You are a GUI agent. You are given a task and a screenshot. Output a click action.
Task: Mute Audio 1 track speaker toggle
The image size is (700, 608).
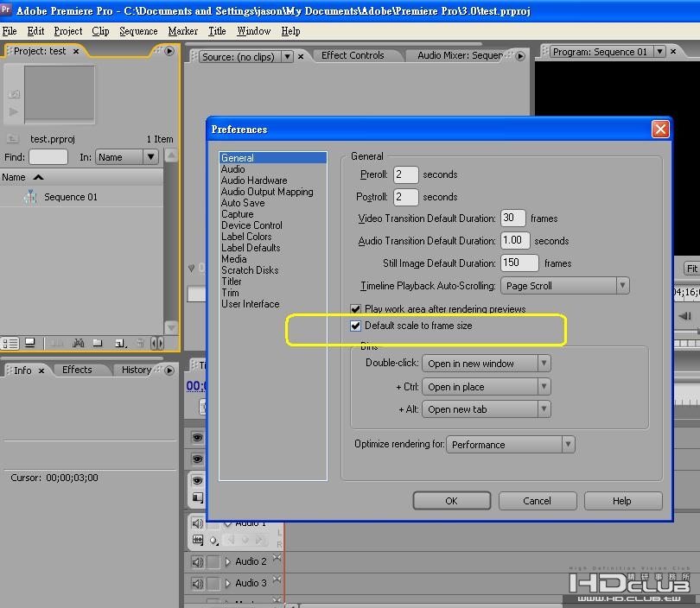pyautogui.click(x=197, y=522)
